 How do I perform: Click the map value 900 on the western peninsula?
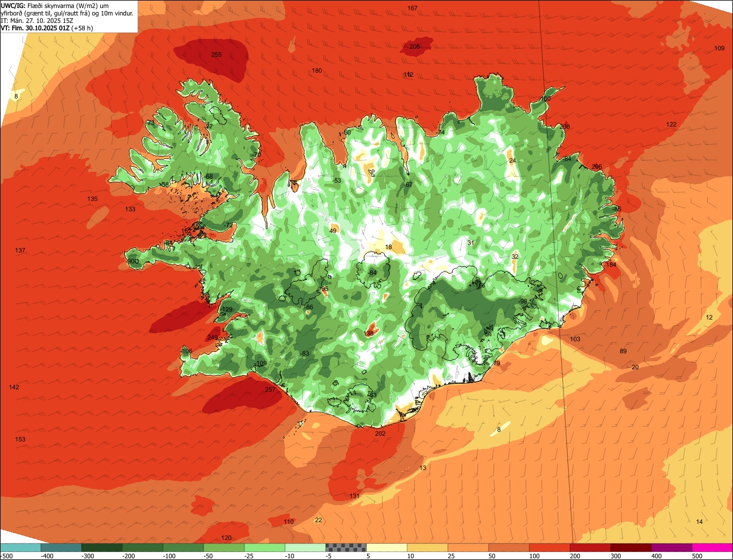[133, 262]
